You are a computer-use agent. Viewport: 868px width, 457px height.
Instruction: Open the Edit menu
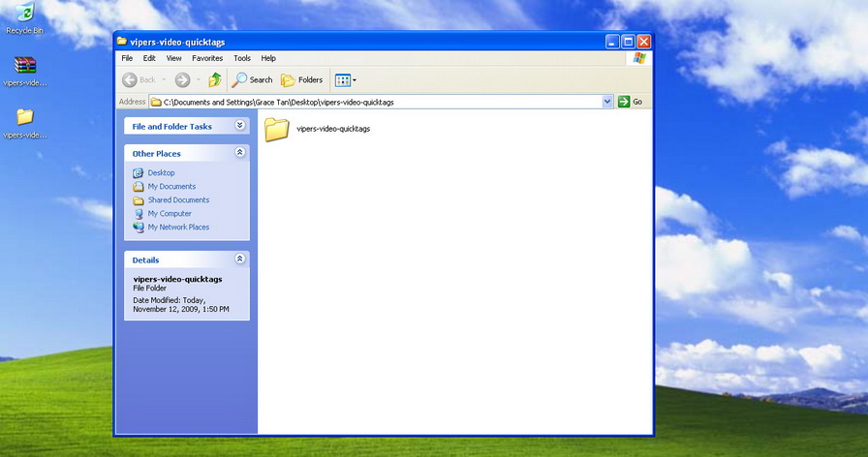click(x=149, y=58)
